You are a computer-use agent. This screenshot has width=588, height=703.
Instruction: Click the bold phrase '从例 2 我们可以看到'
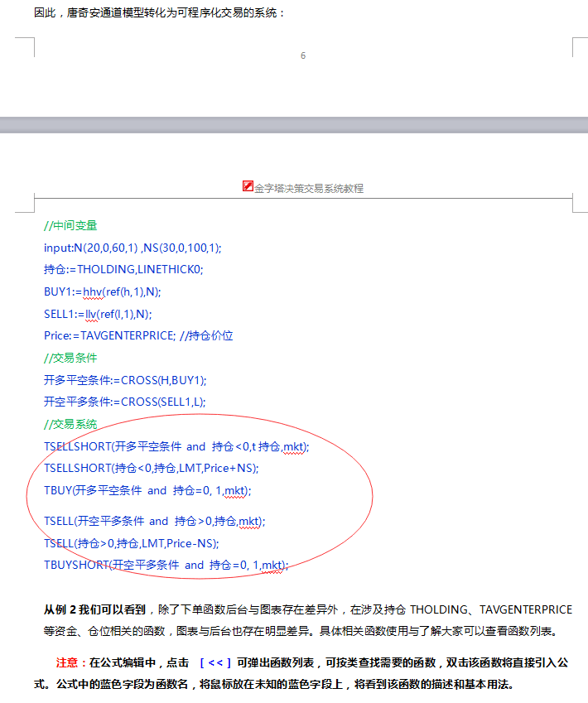click(94, 609)
